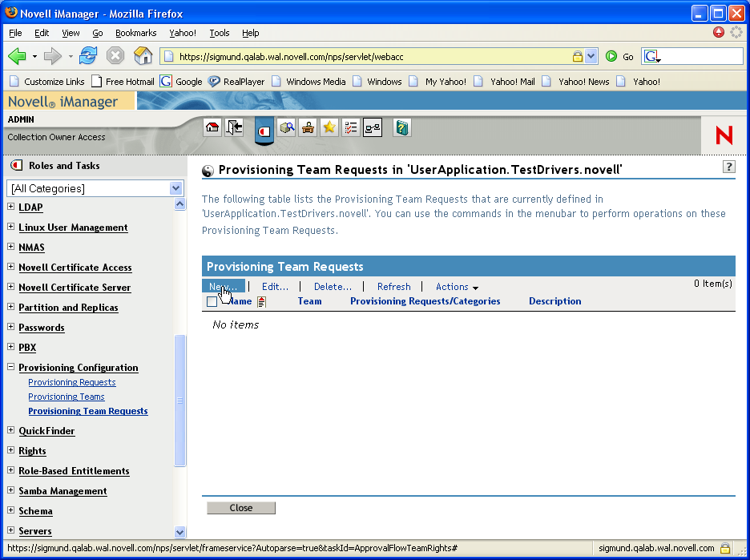Open the Tools menu
This screenshot has height=560, width=750.
(220, 33)
